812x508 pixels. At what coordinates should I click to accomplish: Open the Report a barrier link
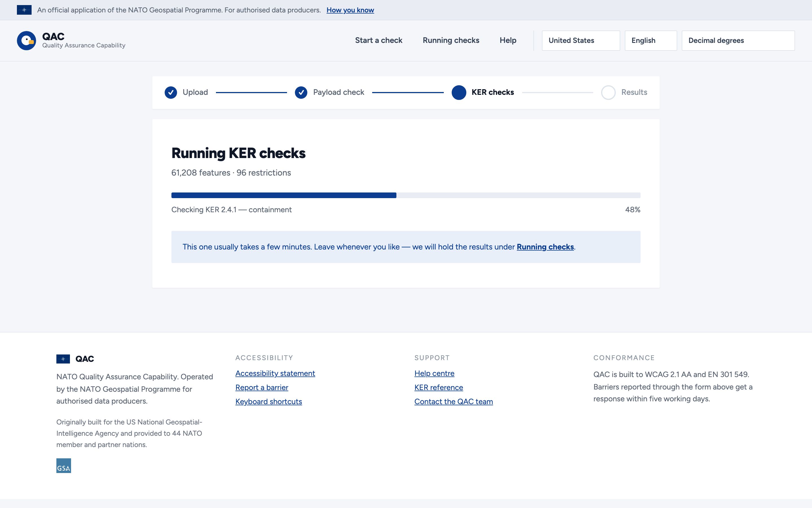coord(262,387)
